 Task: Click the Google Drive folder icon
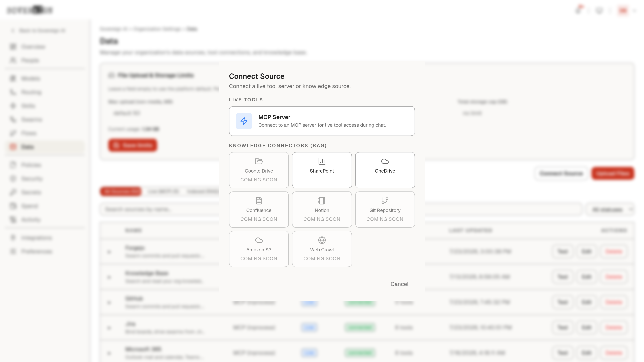click(259, 161)
